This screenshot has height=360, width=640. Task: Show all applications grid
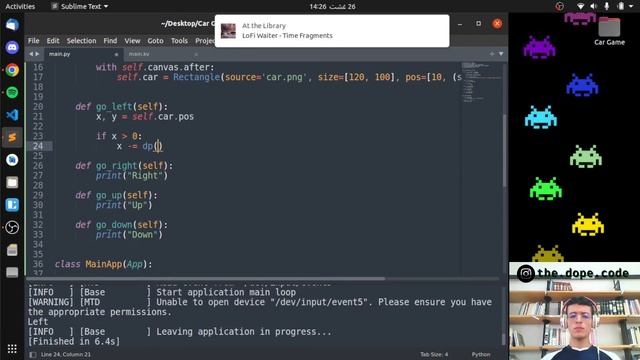pos(12,349)
